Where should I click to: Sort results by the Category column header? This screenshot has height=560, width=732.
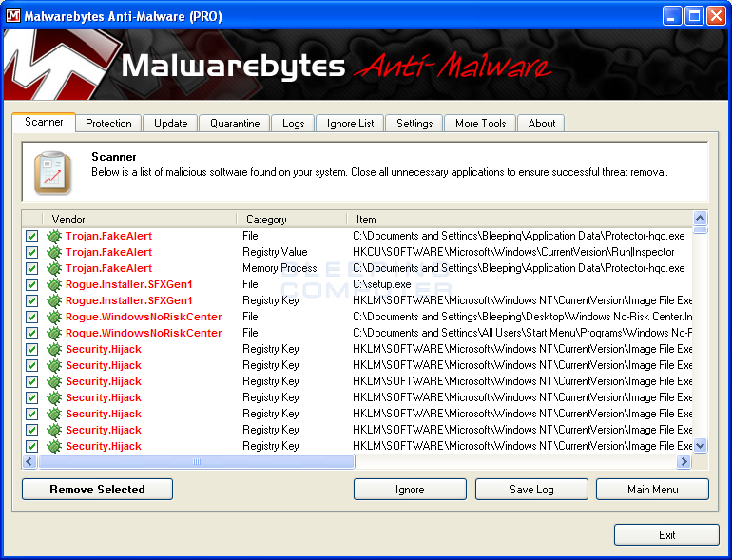click(290, 219)
